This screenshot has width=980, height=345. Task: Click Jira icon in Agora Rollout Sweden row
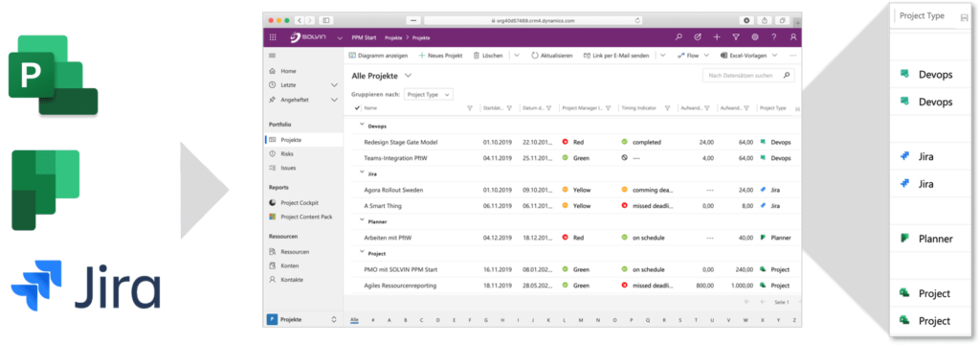pos(764,189)
